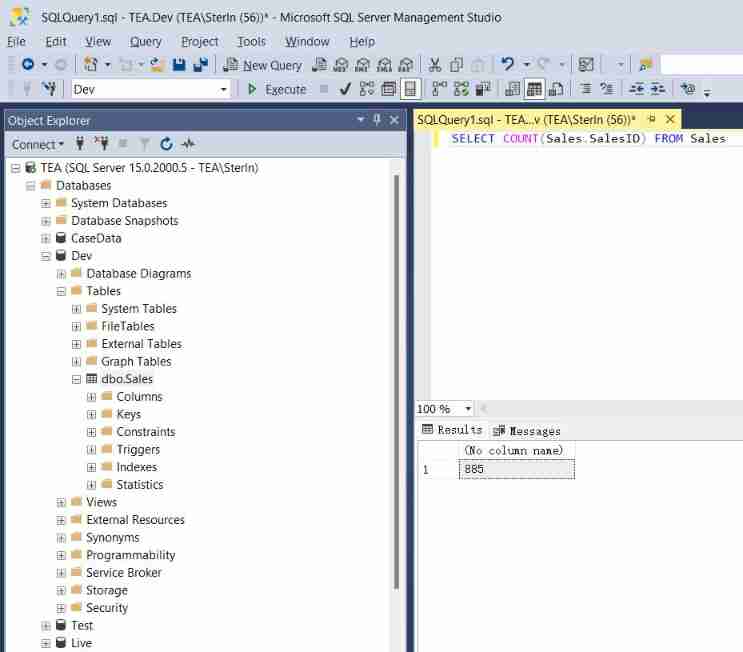Expand the Columns folder node
743x652 pixels.
(92, 397)
